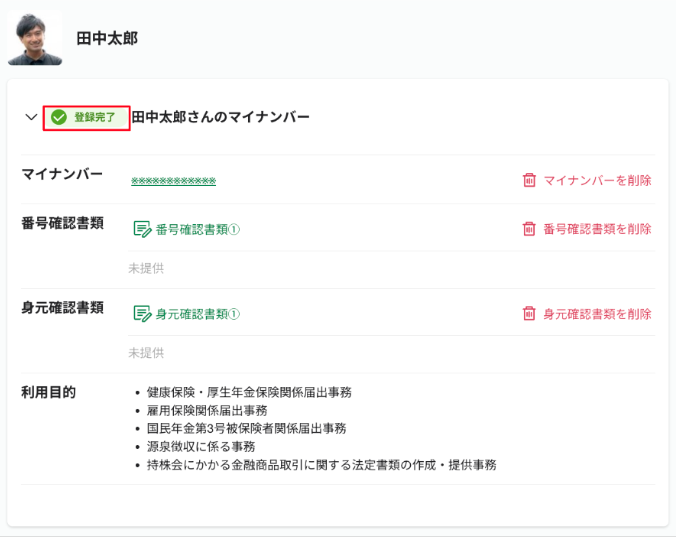This screenshot has height=537, width=676.
Task: Open the 身元確認書類① link
Action: coord(197,314)
